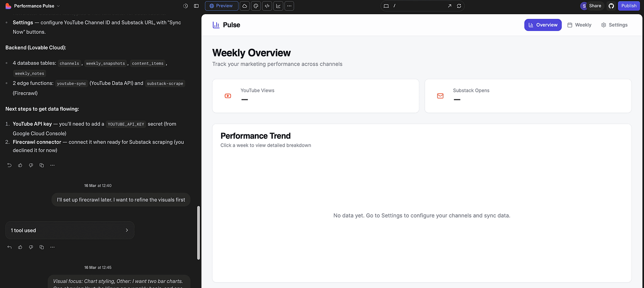Click the YouTube play icon on card

click(x=228, y=96)
